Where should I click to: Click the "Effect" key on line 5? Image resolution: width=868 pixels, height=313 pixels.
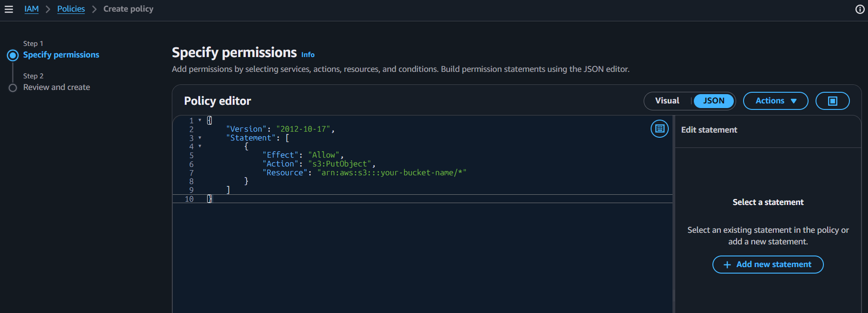[x=281, y=155]
